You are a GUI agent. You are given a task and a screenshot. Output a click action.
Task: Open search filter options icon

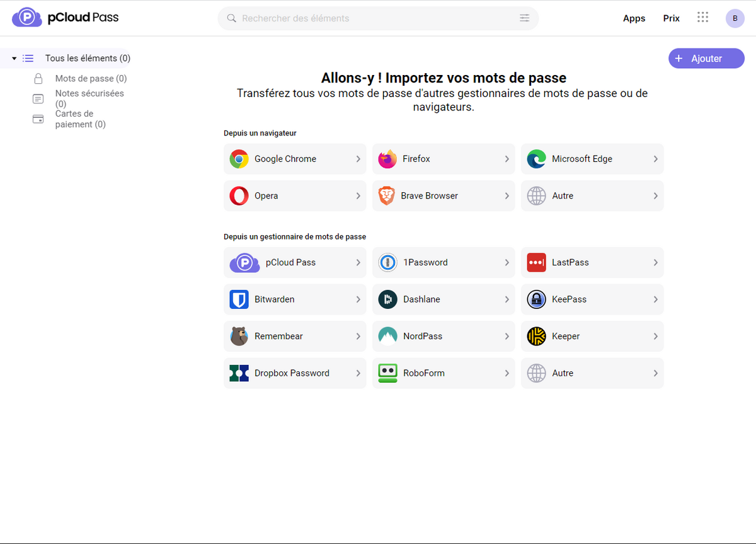pos(524,18)
